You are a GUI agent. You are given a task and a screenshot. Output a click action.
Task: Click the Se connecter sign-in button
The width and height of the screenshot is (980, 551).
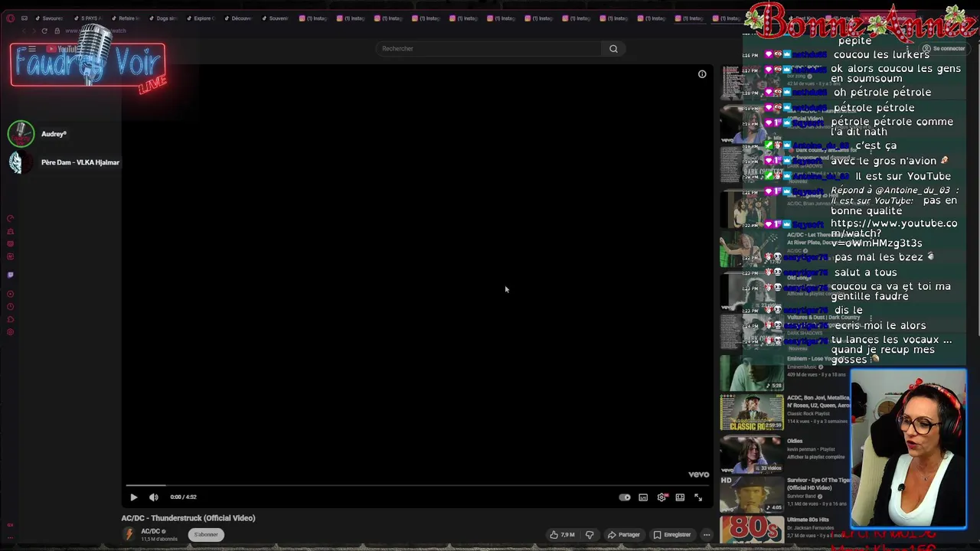click(x=944, y=49)
